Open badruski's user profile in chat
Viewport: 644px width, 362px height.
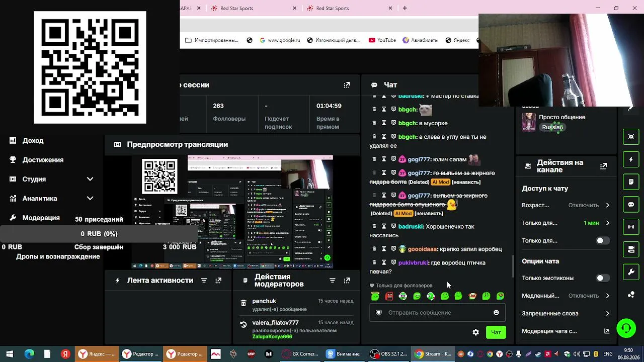click(411, 227)
